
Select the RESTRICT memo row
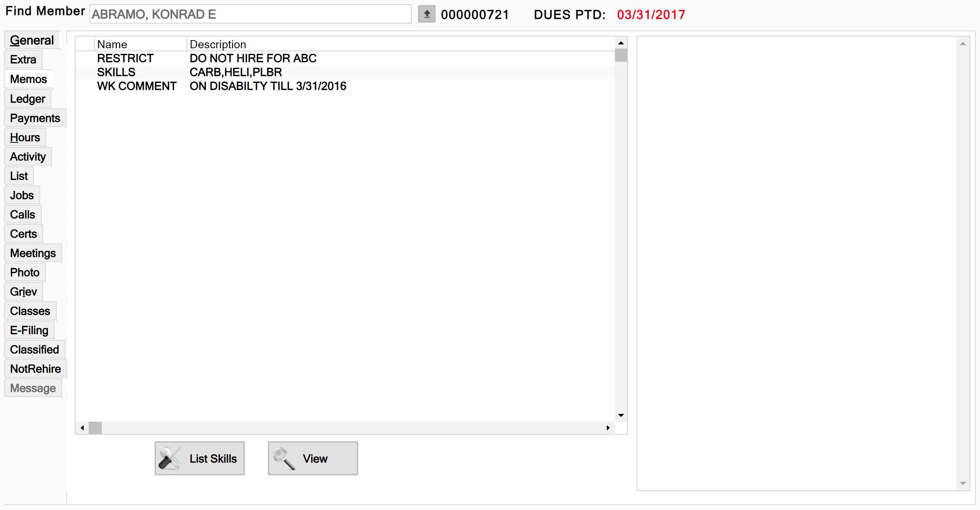tap(345, 58)
